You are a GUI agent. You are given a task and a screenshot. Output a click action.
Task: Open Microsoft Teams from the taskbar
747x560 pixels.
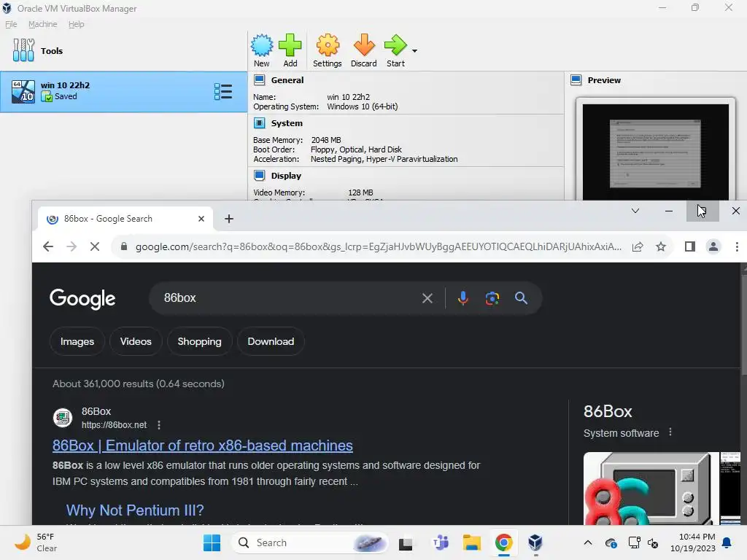coord(441,542)
